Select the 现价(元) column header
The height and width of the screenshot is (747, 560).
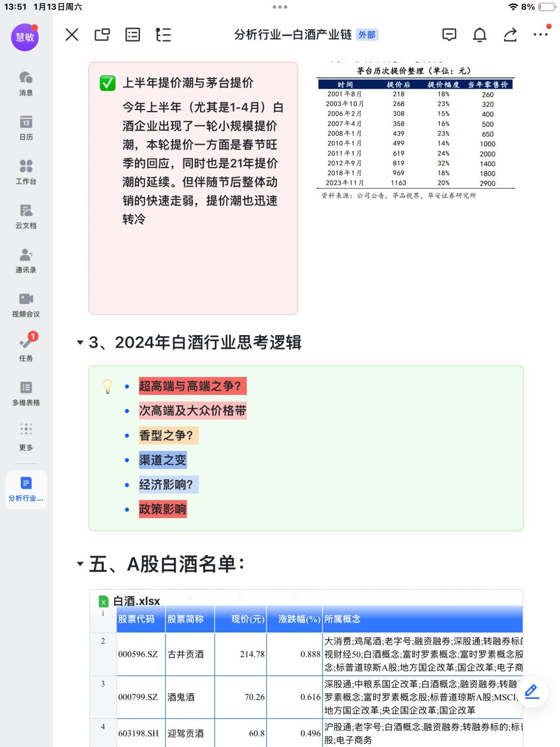pyautogui.click(x=241, y=619)
